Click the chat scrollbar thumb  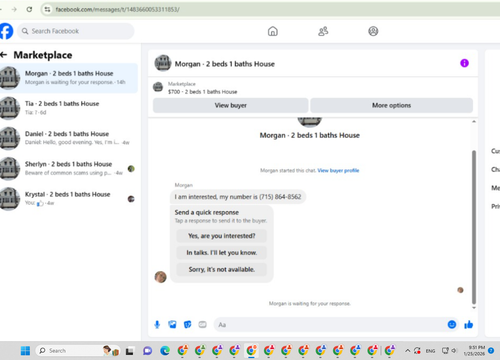pos(474,227)
